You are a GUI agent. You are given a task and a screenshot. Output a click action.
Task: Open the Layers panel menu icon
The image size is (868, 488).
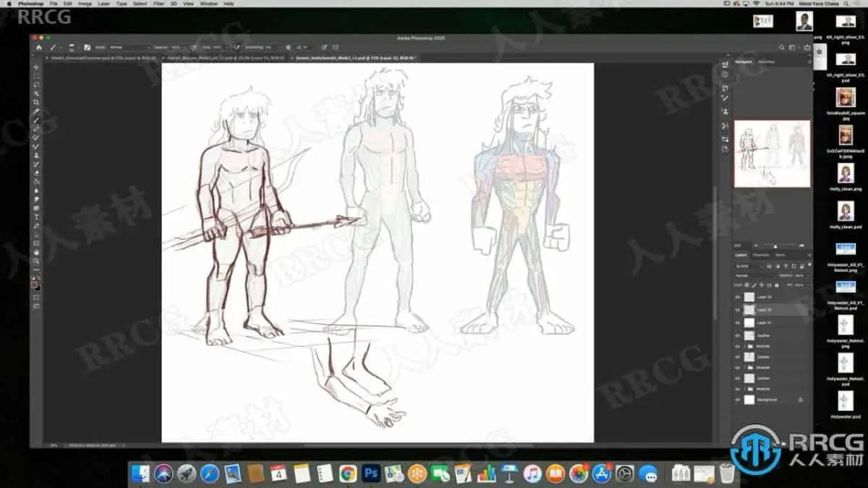[x=809, y=255]
